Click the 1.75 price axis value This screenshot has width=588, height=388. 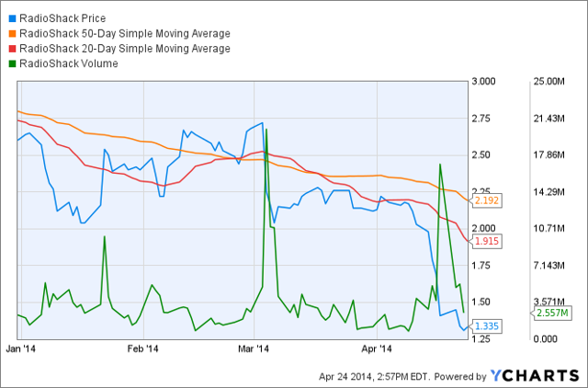tap(481, 266)
